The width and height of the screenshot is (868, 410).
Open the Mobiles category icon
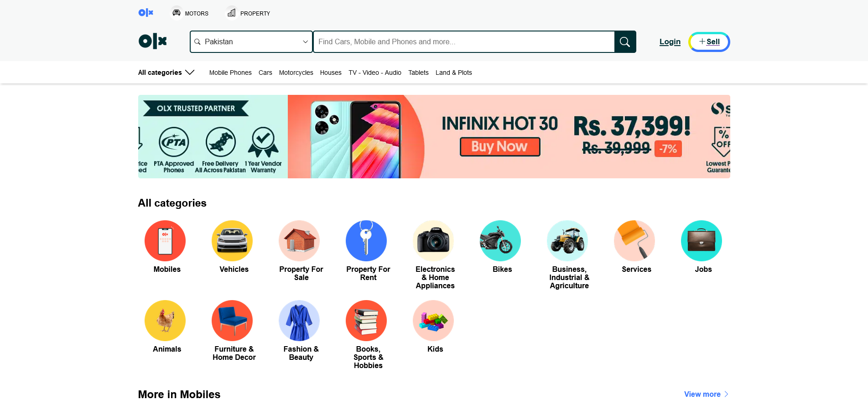165,241
